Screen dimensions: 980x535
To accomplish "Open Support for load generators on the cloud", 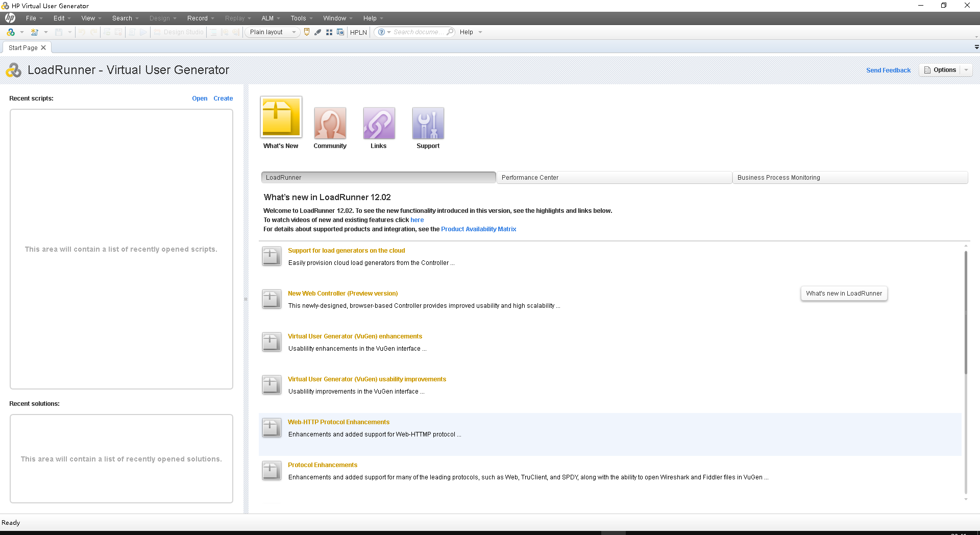I will (347, 251).
